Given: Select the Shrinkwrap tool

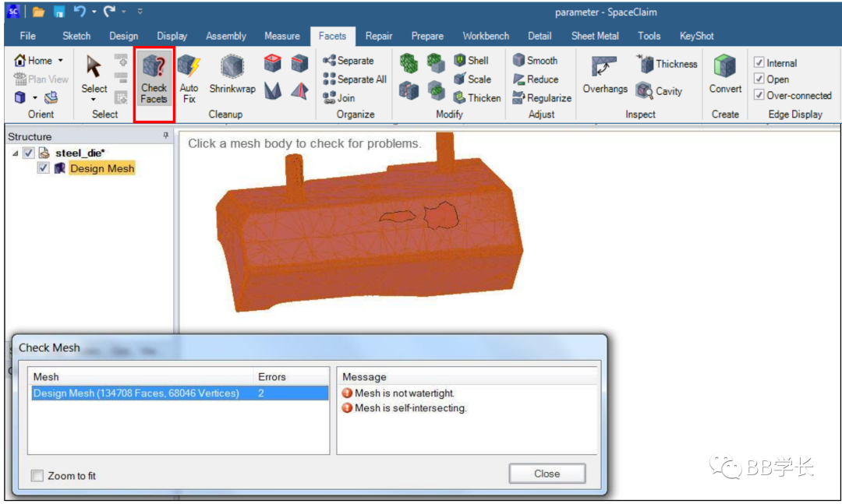Looking at the screenshot, I should pos(232,75).
